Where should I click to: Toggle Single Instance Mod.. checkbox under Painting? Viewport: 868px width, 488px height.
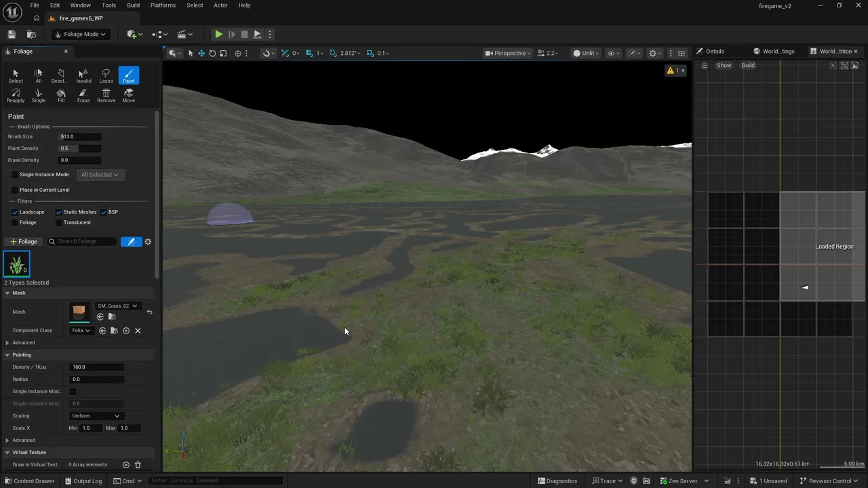click(x=73, y=392)
